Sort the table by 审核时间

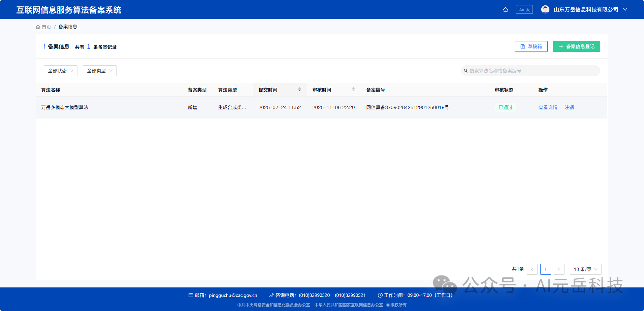[353, 90]
